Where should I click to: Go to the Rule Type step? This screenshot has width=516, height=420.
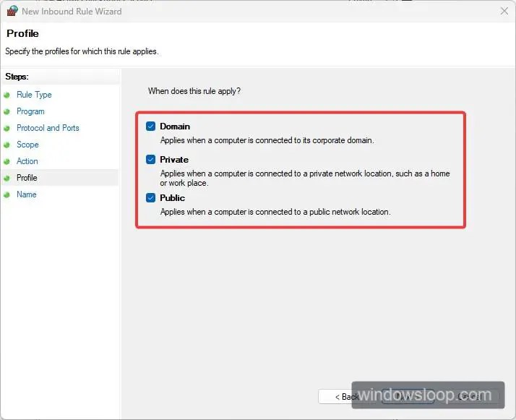tap(34, 95)
